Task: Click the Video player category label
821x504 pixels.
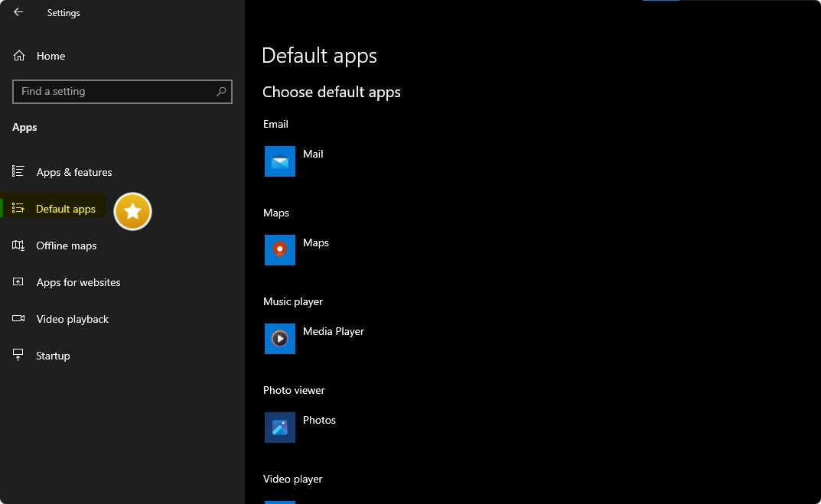Action: point(293,479)
